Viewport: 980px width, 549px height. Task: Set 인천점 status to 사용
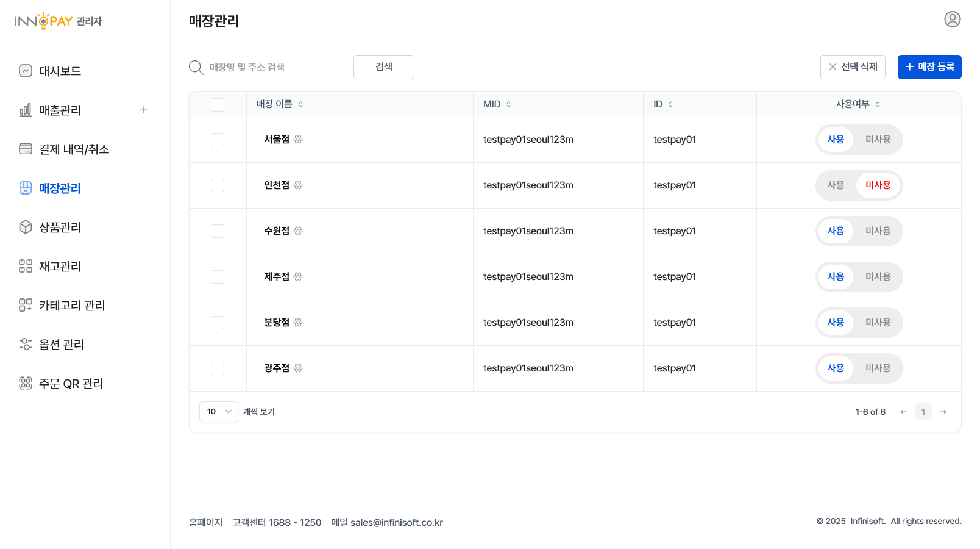point(836,185)
